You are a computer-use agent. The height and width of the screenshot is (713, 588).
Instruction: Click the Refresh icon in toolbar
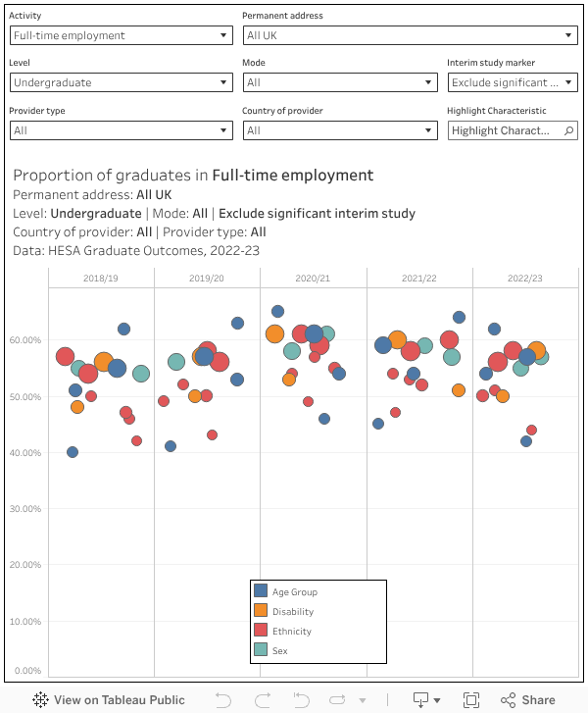tap(339, 699)
